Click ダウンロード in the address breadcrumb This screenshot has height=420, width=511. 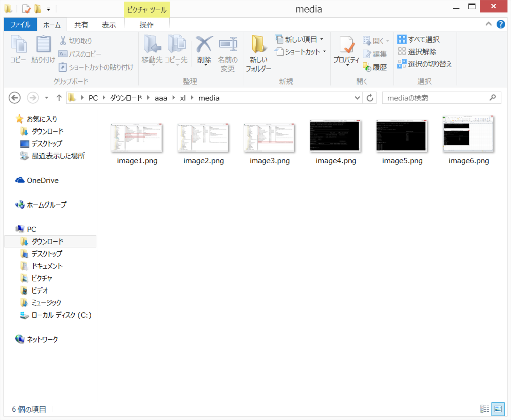126,98
